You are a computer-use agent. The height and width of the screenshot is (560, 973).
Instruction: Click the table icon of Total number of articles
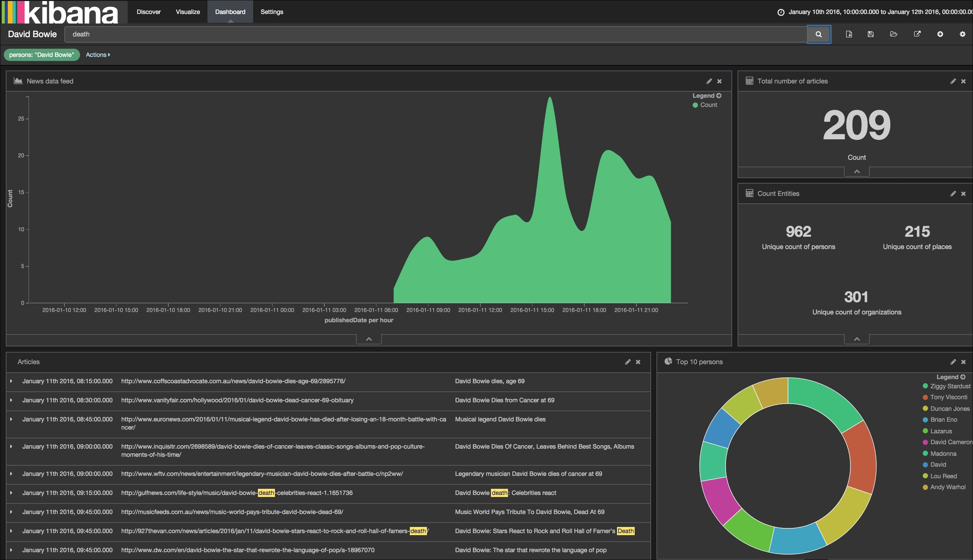[x=750, y=81]
